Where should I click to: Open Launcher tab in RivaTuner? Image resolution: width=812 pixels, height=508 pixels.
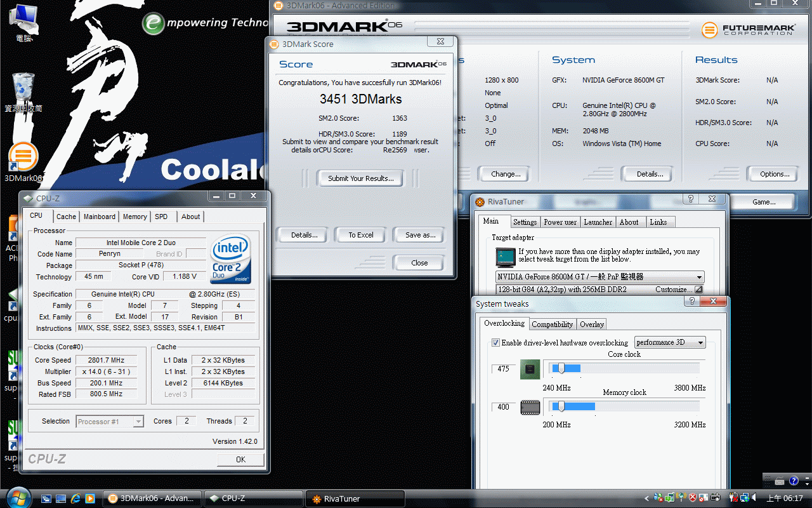598,222
